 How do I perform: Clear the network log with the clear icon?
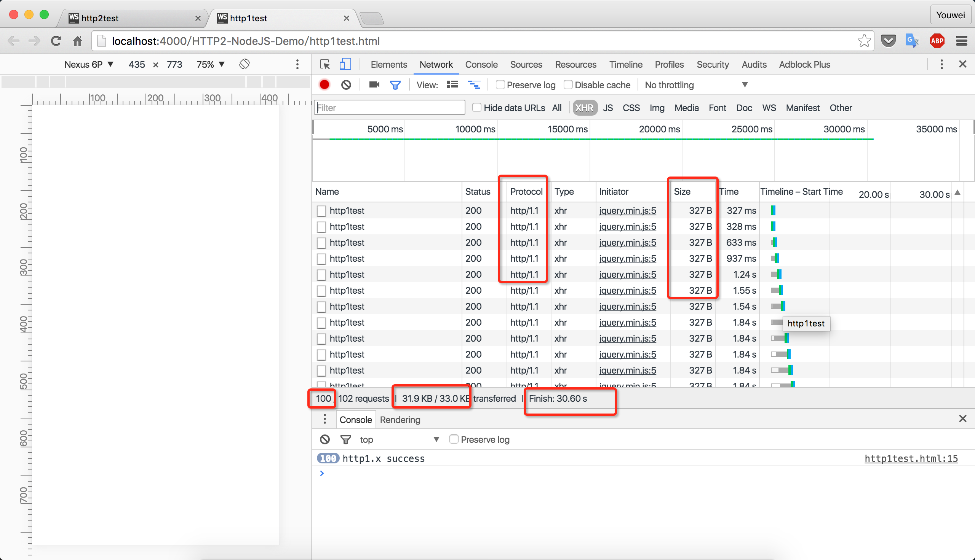point(346,84)
